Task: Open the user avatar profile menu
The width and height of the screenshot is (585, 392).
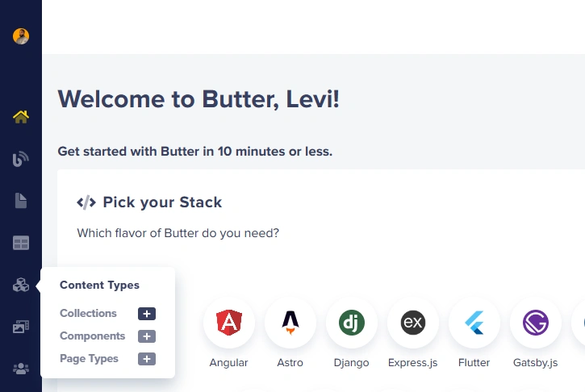Action: [21, 36]
